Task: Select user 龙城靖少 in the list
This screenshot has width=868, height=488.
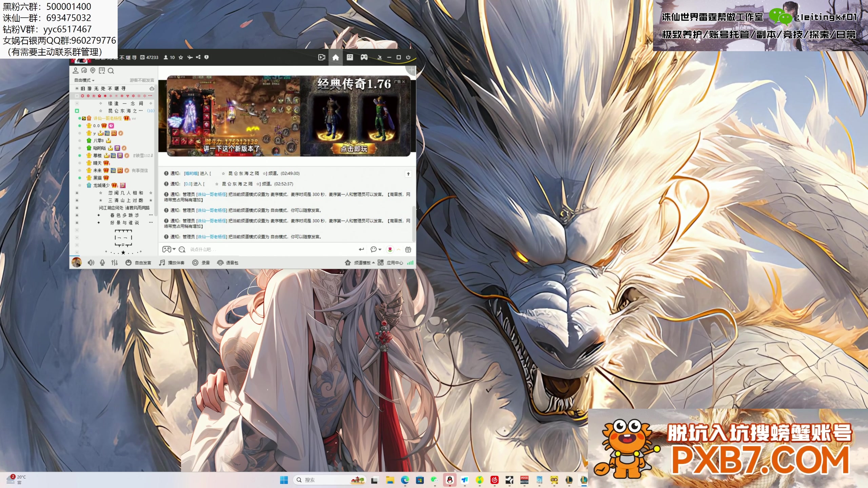Action: point(101,185)
